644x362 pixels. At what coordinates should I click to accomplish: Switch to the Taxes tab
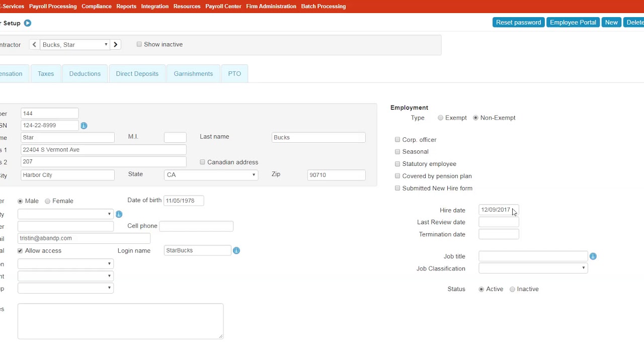pos(46,73)
